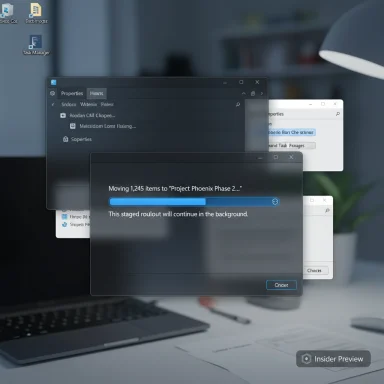Click the move progress bar
384x384 pixels.
(194, 201)
